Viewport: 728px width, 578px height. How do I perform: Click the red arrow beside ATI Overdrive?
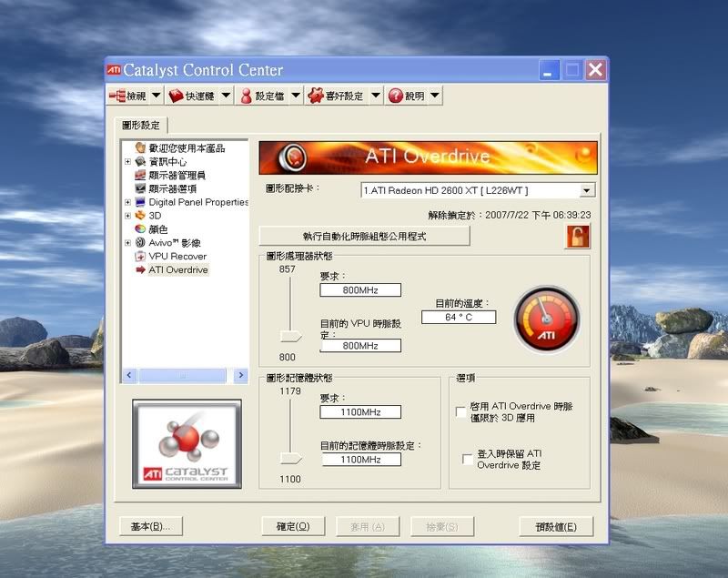[140, 269]
